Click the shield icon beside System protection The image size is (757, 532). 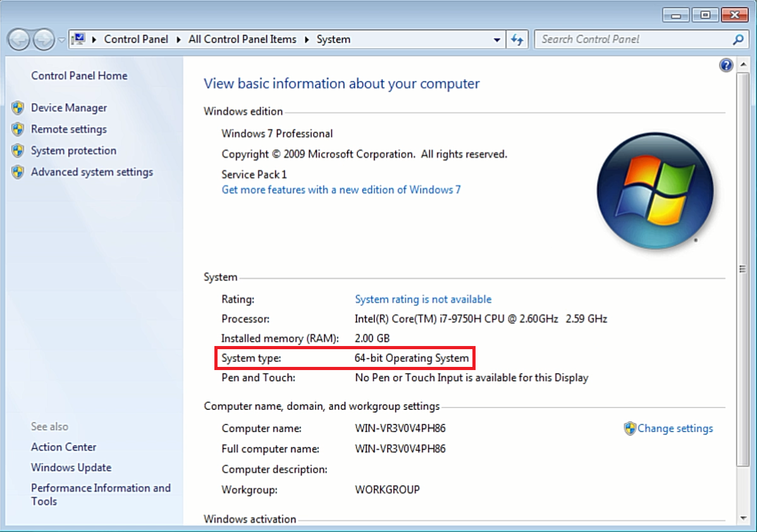tap(18, 151)
